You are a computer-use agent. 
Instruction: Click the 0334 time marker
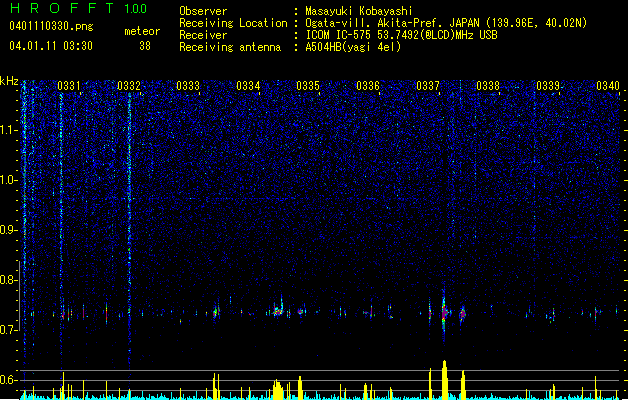click(x=248, y=86)
